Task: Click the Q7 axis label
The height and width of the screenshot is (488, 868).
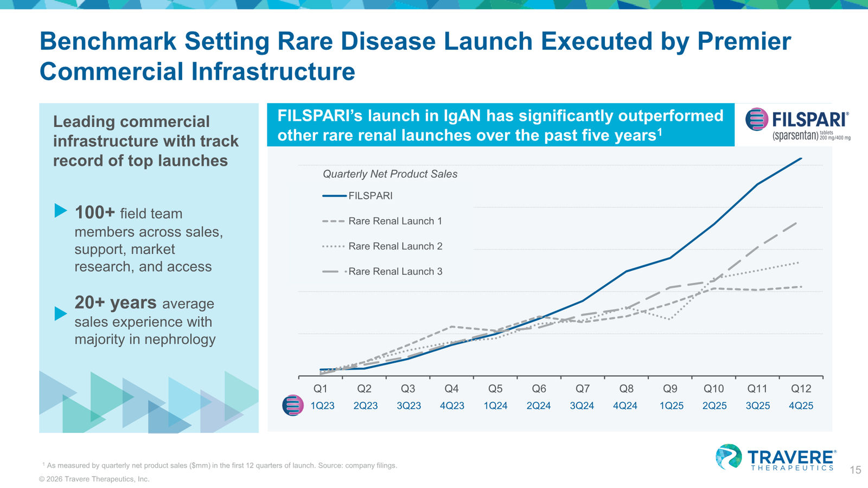Action: click(583, 389)
